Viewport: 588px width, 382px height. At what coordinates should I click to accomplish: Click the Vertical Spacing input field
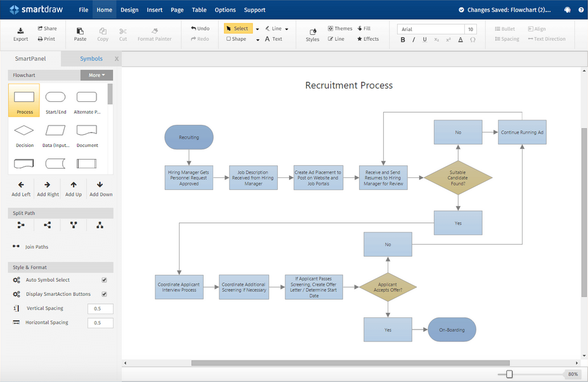click(100, 309)
